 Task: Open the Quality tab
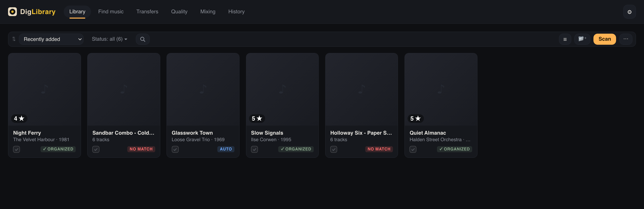pyautogui.click(x=179, y=12)
